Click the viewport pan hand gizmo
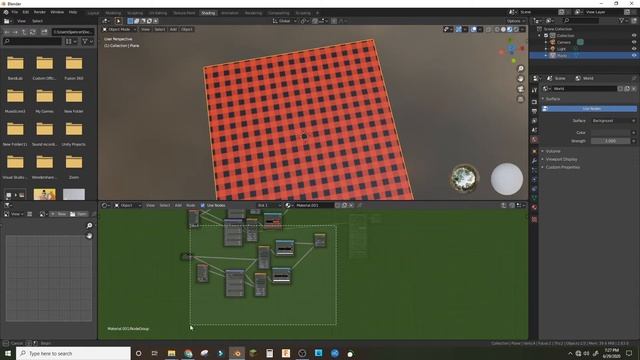This screenshot has width=640, height=360. (x=520, y=79)
